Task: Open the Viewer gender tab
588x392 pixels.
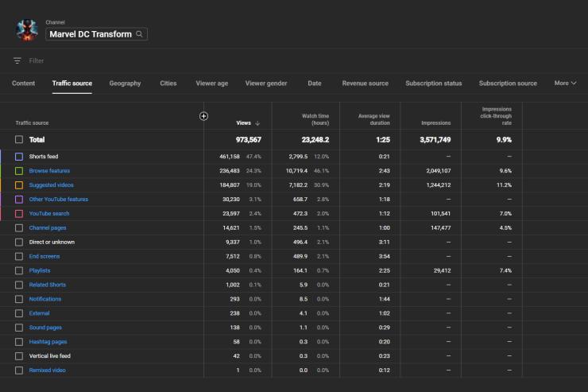Action: [266, 83]
